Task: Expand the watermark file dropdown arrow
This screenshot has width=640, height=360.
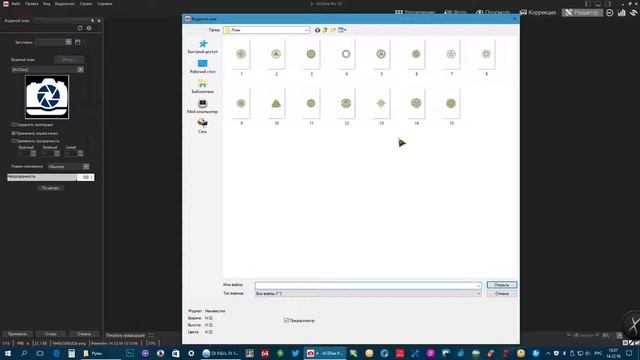Action: 80,69
